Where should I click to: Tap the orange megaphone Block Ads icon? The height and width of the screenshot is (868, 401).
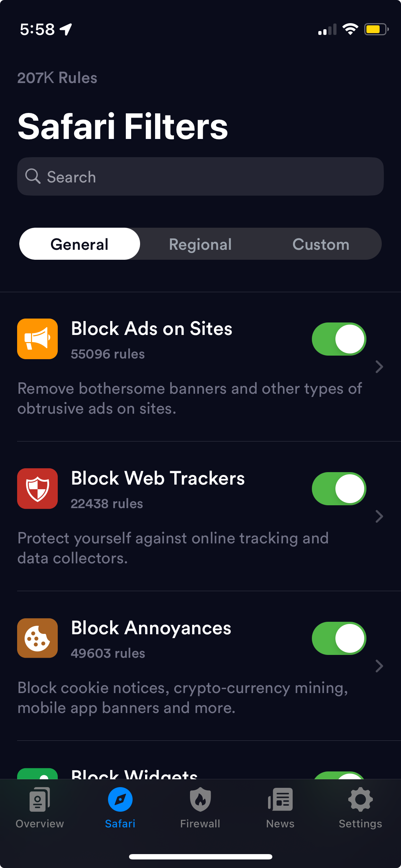click(x=37, y=339)
